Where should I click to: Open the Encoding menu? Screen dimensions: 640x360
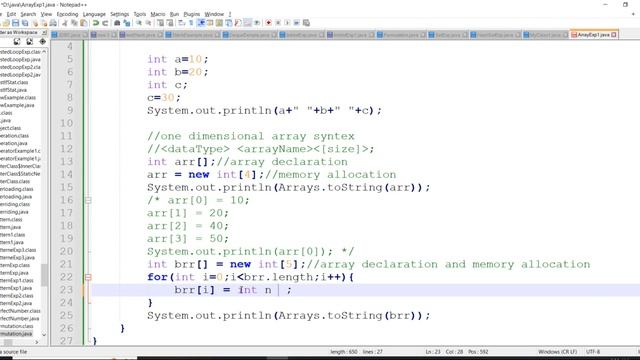(67, 14)
